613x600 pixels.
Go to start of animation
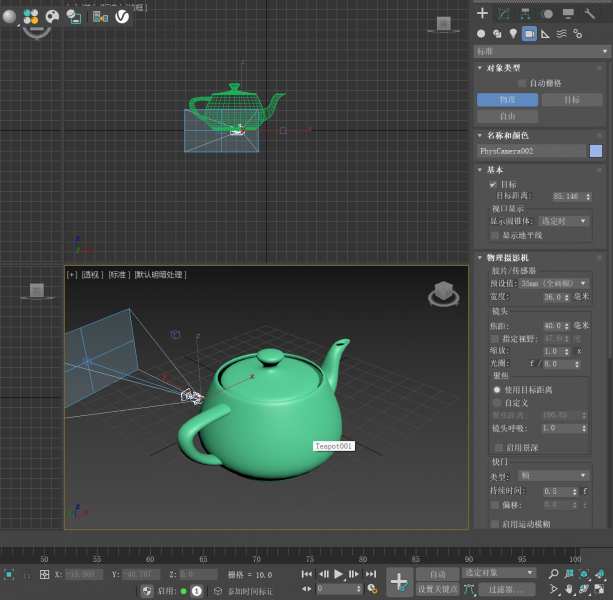(x=307, y=574)
